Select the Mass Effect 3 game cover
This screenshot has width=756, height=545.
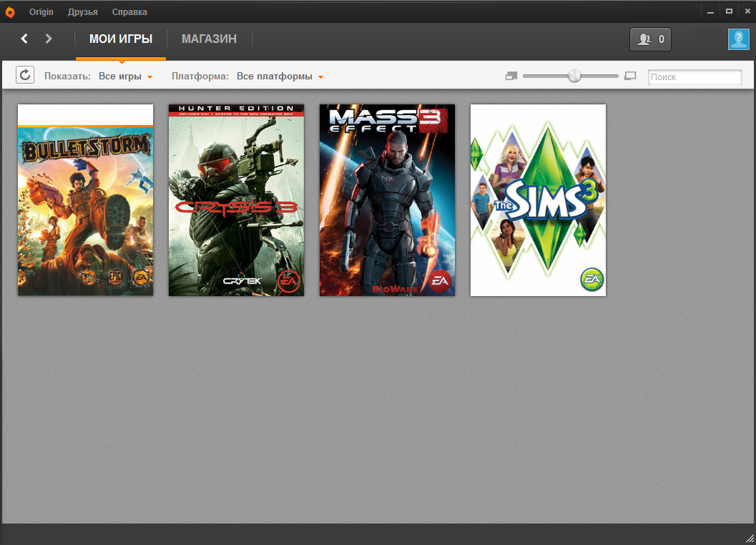coord(387,200)
